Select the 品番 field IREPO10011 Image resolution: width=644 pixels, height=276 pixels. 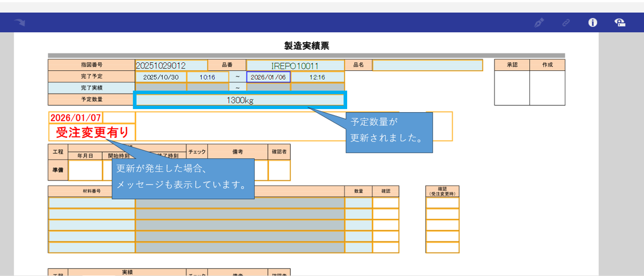295,65
